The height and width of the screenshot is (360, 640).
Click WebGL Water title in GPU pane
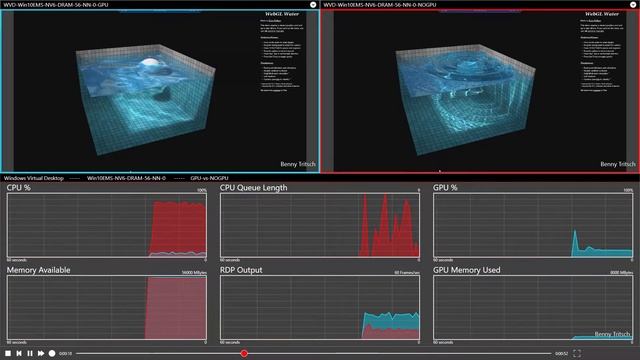(x=282, y=14)
